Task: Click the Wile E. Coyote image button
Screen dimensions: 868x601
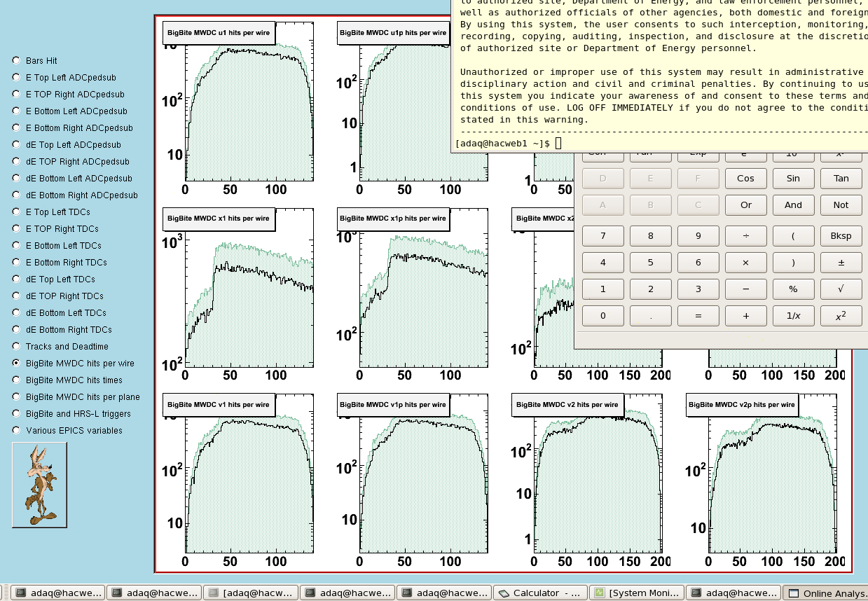Action: pyautogui.click(x=40, y=485)
